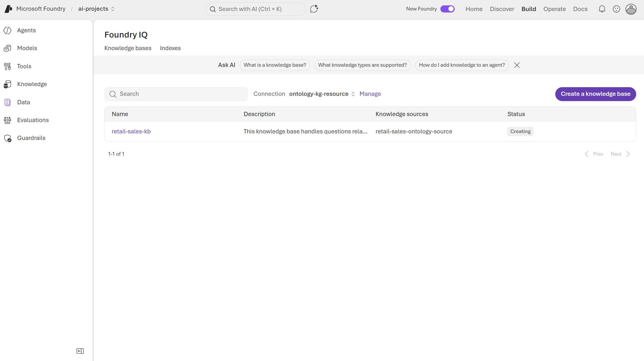Open the ai-projects project switcher
The height and width of the screenshot is (361, 644).
pos(96,9)
